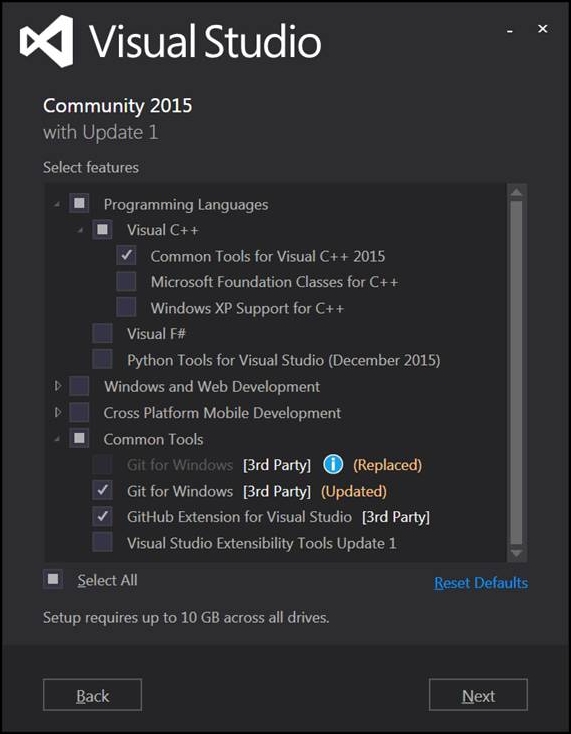The height and width of the screenshot is (734, 571).
Task: Minimize the installer window
Action: (x=510, y=31)
